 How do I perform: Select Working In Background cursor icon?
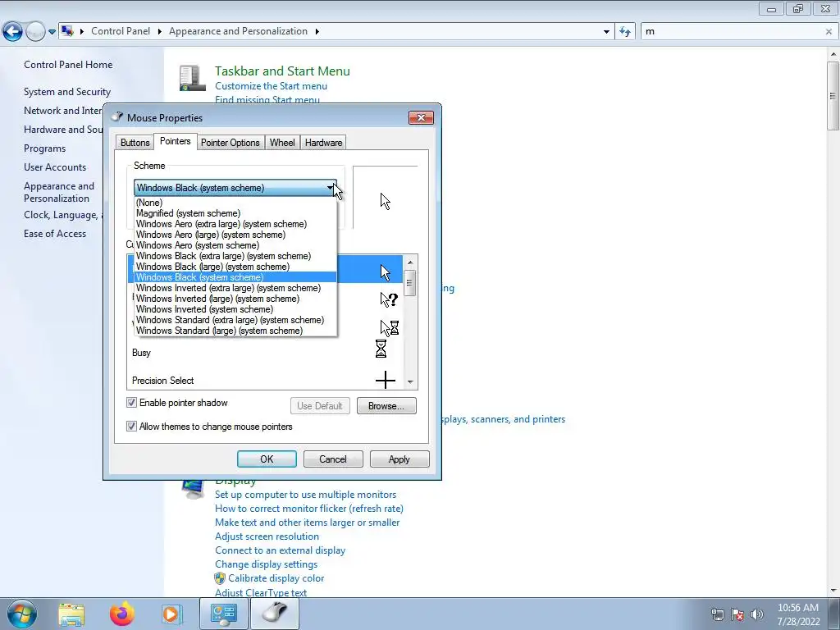point(390,327)
